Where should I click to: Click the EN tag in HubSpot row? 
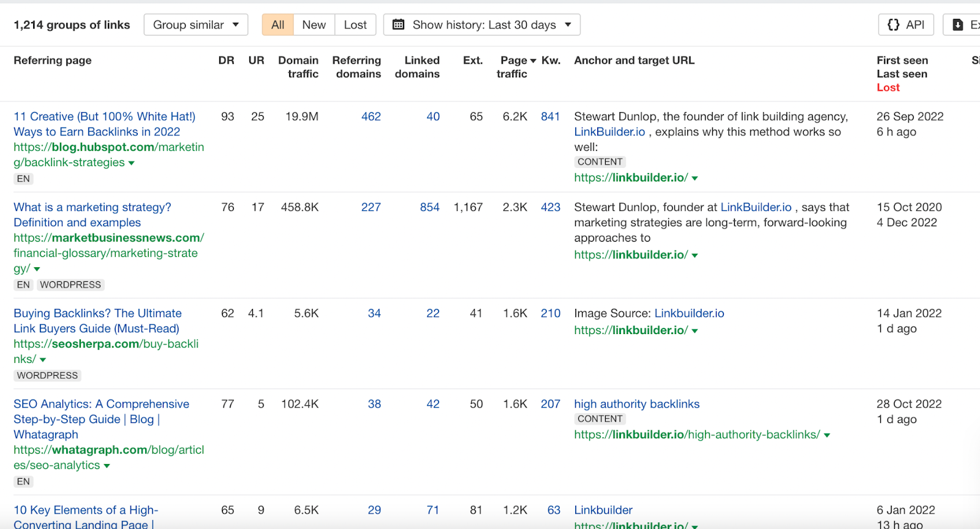point(23,179)
